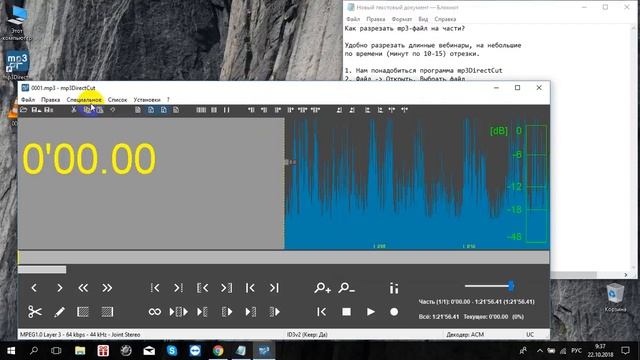Open the Специальное menu
The height and width of the screenshot is (360, 640).
pos(84,100)
